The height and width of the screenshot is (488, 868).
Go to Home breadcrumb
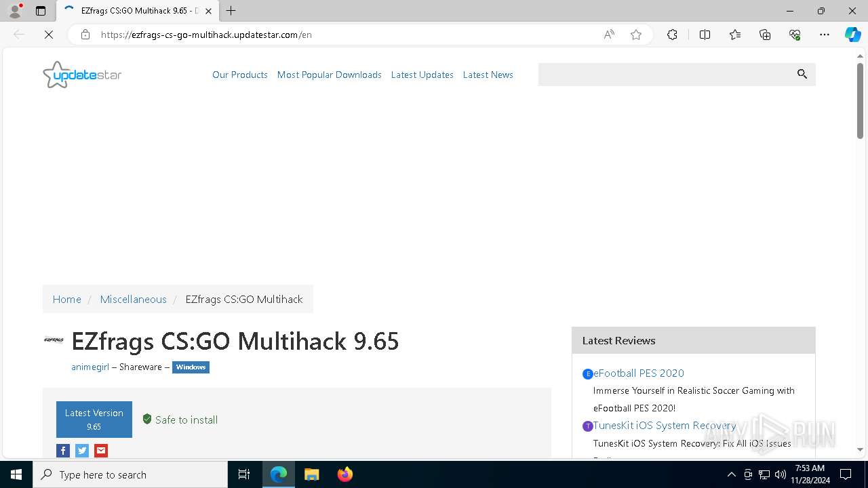click(67, 299)
